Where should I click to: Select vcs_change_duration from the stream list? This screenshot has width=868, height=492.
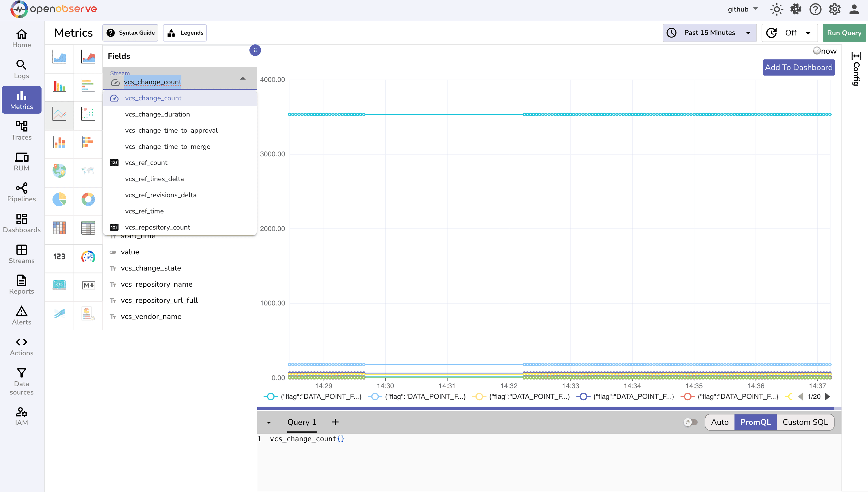(157, 114)
